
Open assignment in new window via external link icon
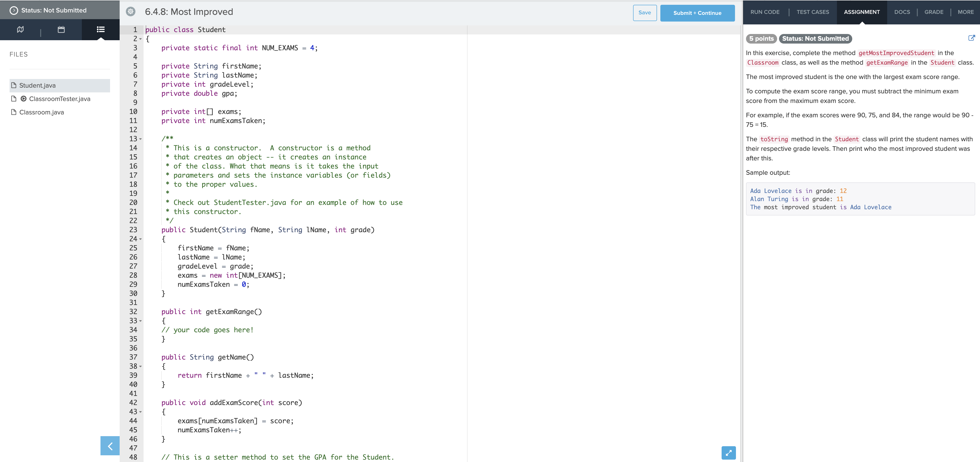[x=972, y=38]
